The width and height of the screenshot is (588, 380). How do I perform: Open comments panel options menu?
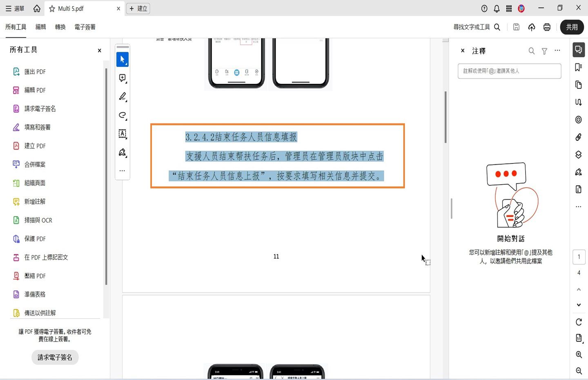pos(557,51)
